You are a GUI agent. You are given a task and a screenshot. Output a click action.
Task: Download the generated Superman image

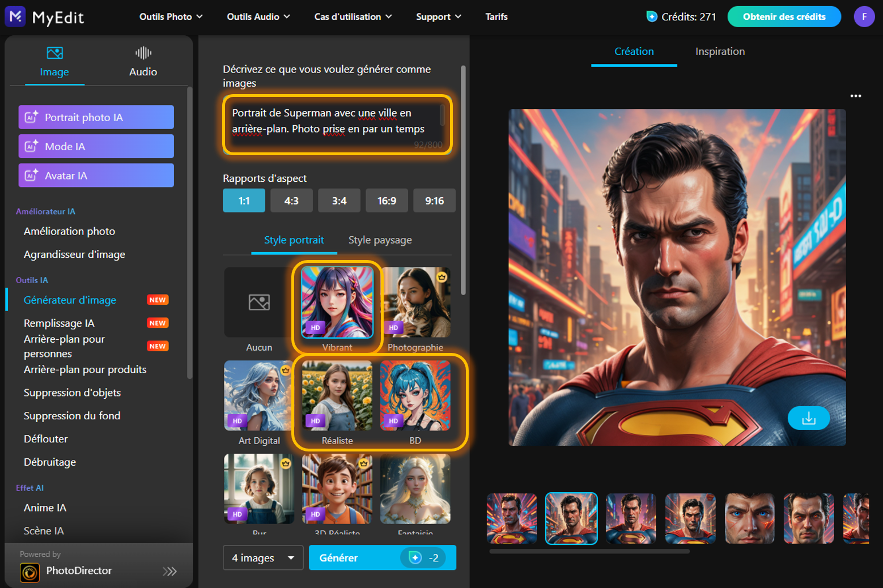tap(809, 418)
